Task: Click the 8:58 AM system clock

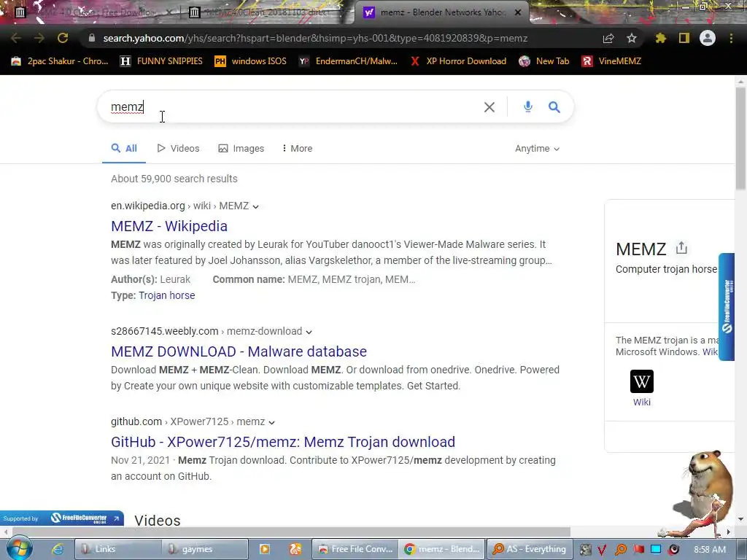Action: point(710,550)
